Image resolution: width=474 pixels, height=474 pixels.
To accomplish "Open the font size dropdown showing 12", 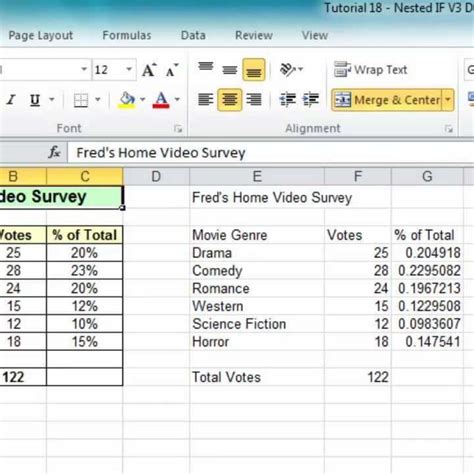I will [x=129, y=70].
